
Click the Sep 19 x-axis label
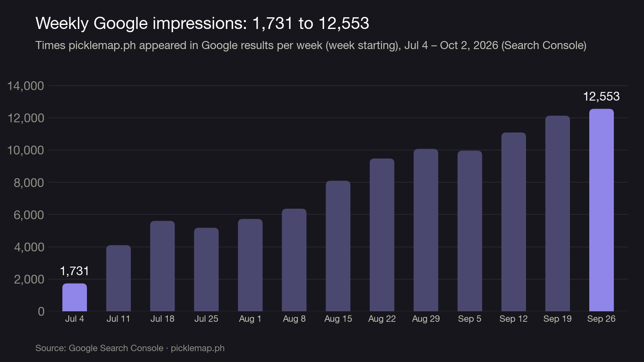[x=557, y=319]
